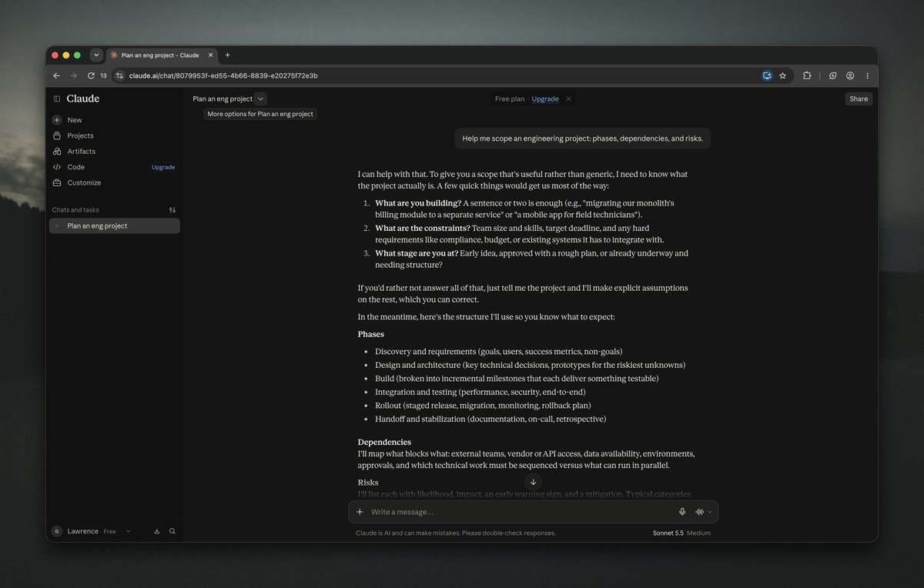Image resolution: width=924 pixels, height=588 pixels.
Task: Open a new browser tab
Action: click(x=227, y=55)
